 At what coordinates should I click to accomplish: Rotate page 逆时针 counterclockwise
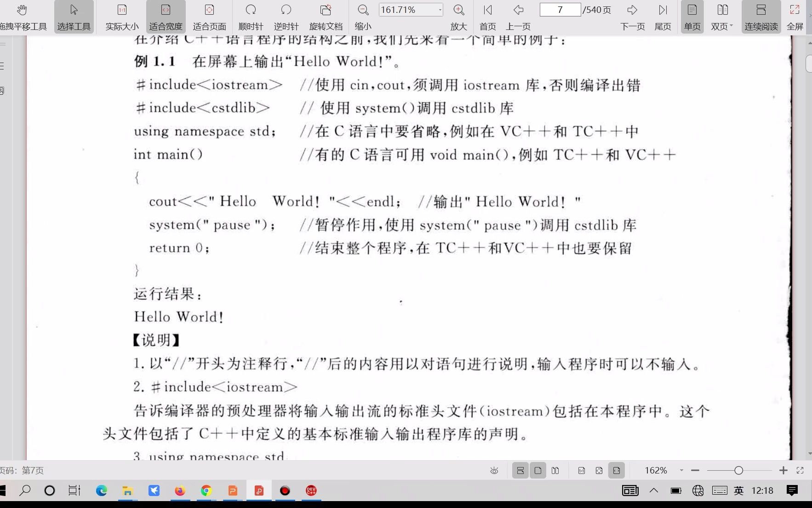(286, 17)
